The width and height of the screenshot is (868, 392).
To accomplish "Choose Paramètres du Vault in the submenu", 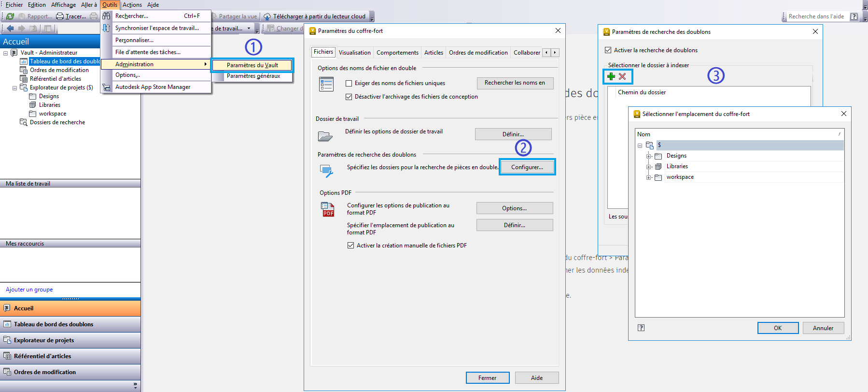I will pyautogui.click(x=252, y=65).
